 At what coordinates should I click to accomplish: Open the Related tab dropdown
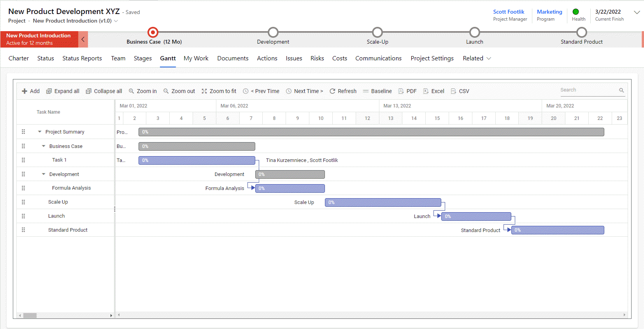click(x=477, y=58)
